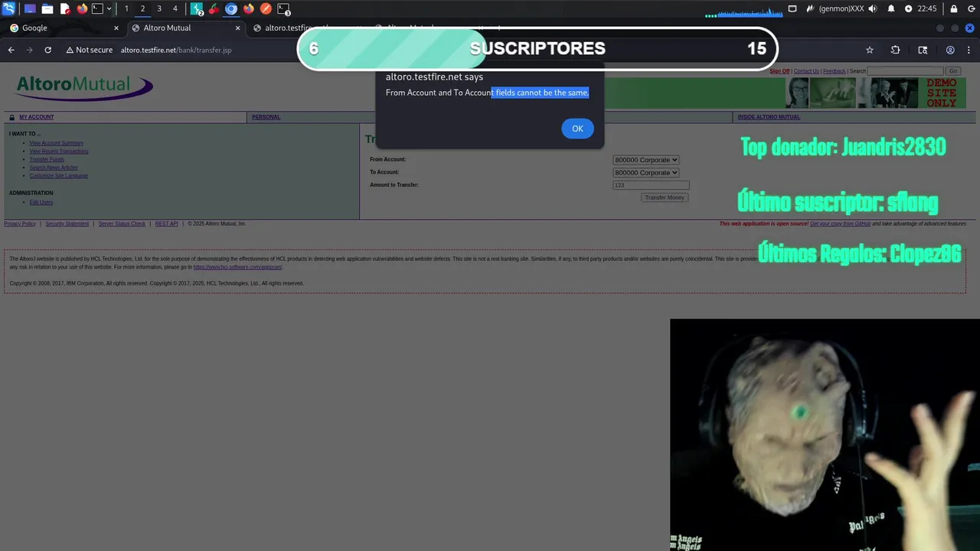Click the browser forward arrow

pyautogui.click(x=29, y=50)
